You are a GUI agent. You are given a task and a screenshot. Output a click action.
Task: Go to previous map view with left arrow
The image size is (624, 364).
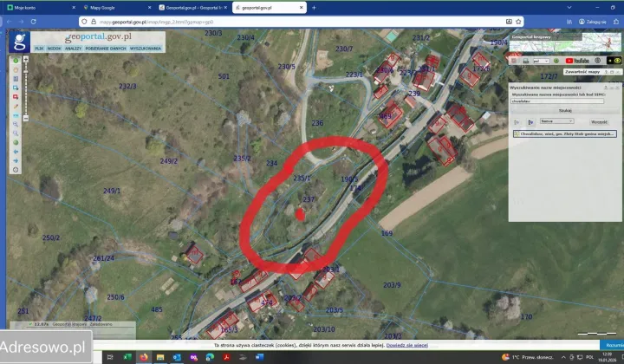click(16, 152)
